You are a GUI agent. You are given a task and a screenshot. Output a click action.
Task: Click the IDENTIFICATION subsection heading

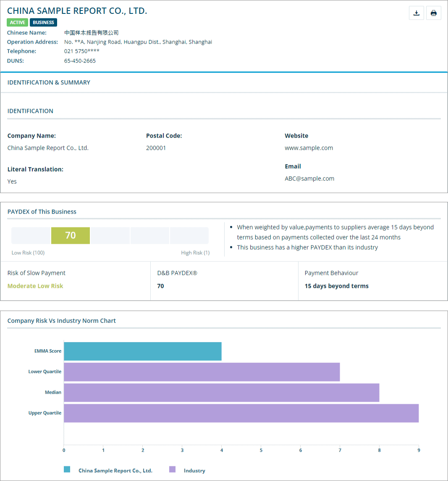point(30,111)
